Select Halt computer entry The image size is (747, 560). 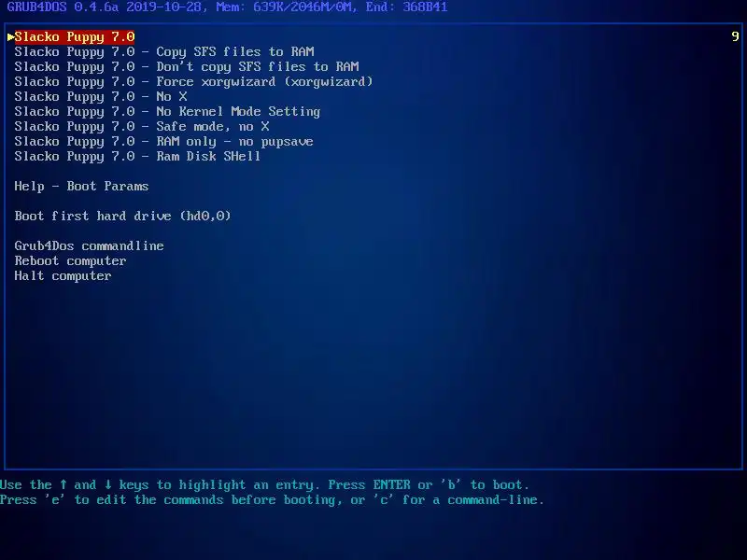click(63, 275)
